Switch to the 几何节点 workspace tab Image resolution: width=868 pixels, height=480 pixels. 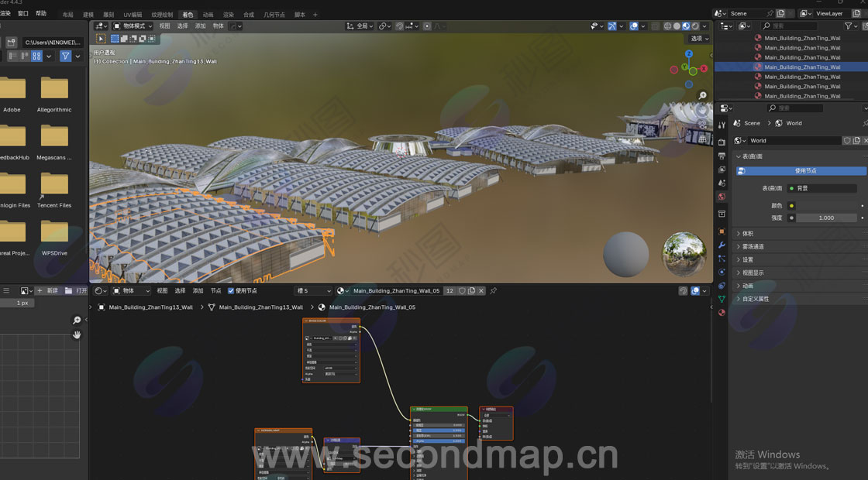(x=274, y=15)
